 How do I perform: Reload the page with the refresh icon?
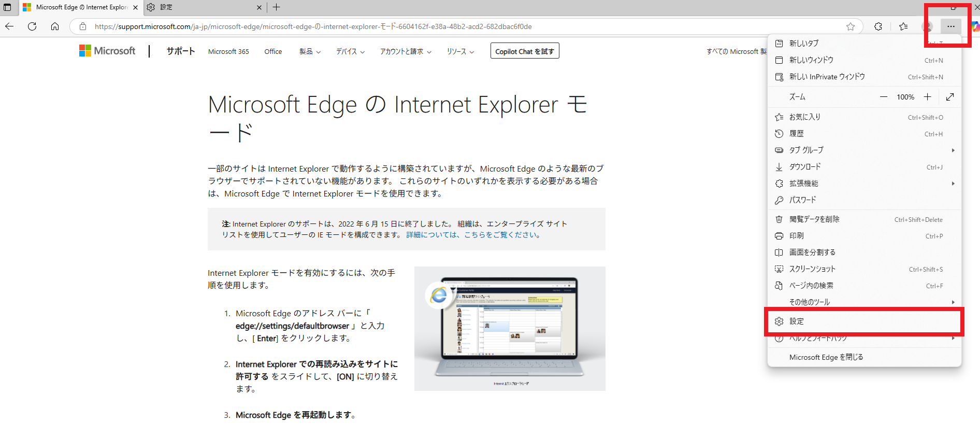[x=32, y=26]
